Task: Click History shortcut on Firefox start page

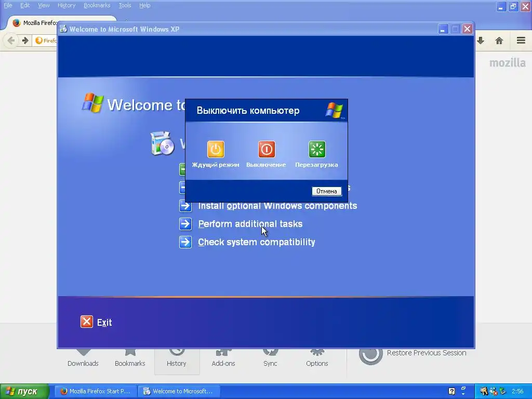Action: 177,361
